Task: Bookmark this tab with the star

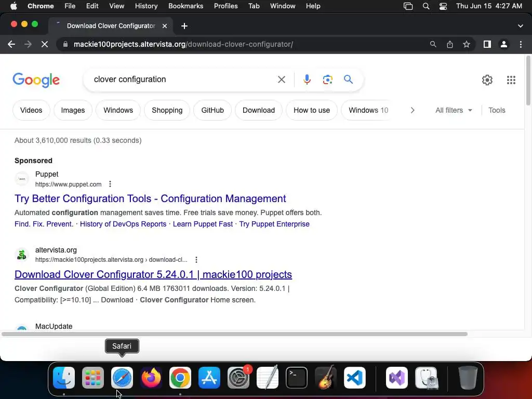Action: click(x=467, y=44)
